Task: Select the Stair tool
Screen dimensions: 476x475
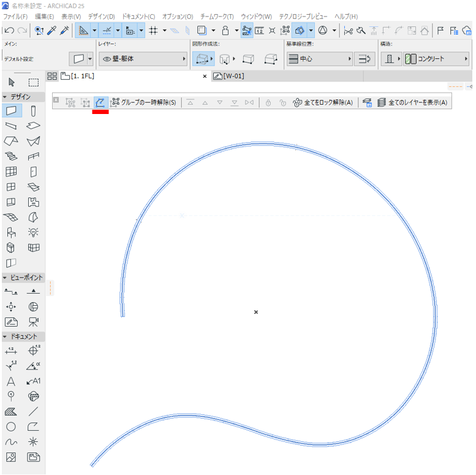Action: tap(12, 156)
